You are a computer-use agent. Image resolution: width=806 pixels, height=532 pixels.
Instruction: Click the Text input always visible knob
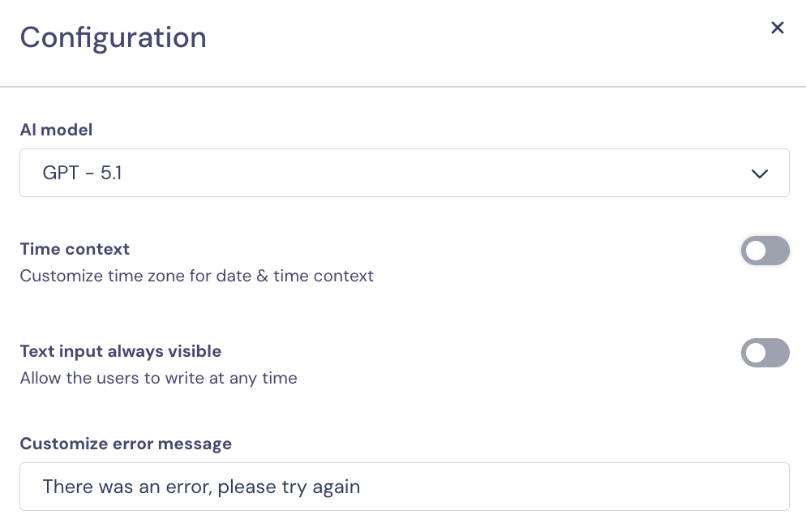tap(756, 353)
